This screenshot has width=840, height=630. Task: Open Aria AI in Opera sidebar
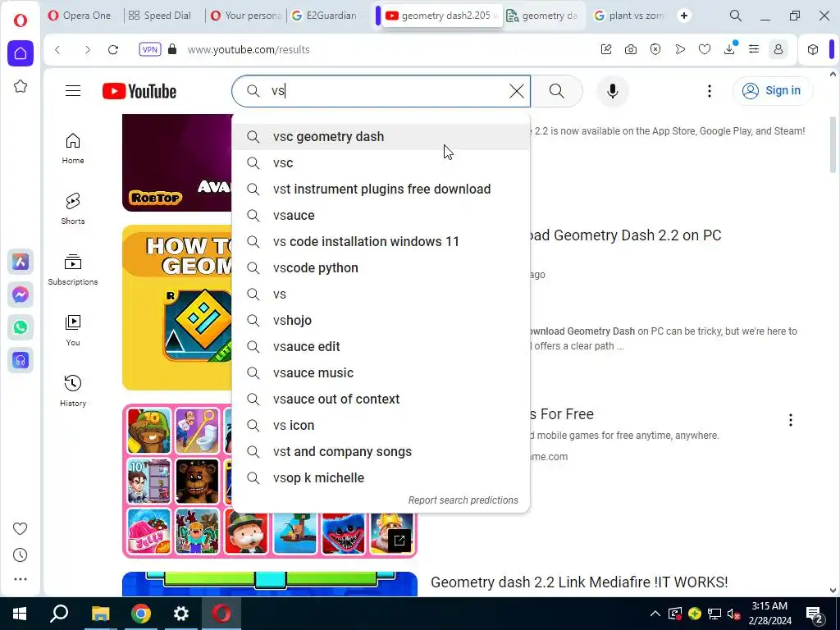(x=21, y=262)
